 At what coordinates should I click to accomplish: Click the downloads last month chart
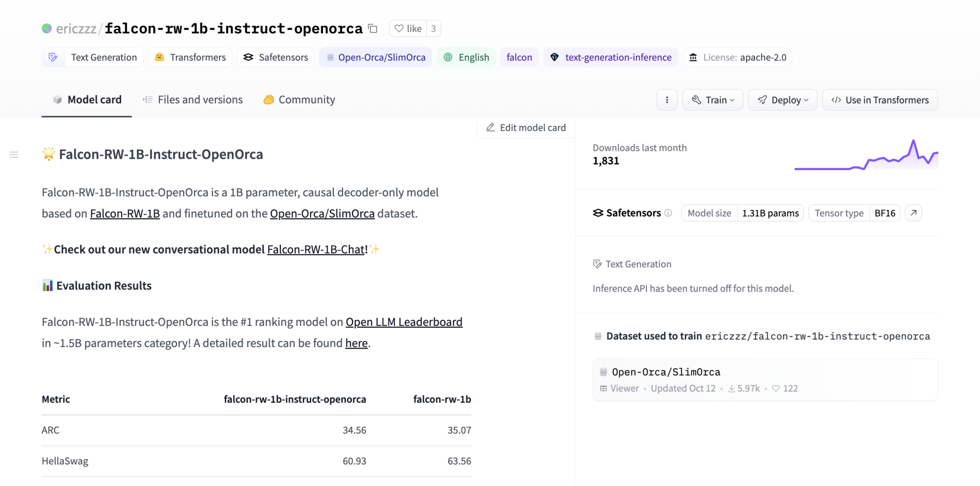coord(866,155)
